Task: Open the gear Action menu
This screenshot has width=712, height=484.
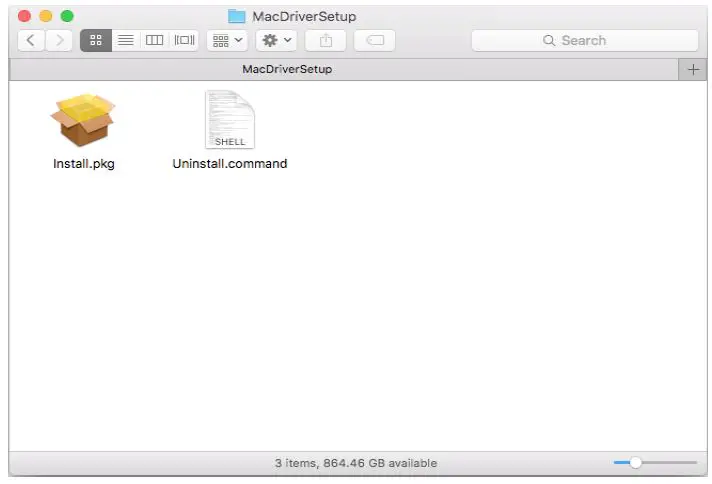Action: pyautogui.click(x=277, y=40)
